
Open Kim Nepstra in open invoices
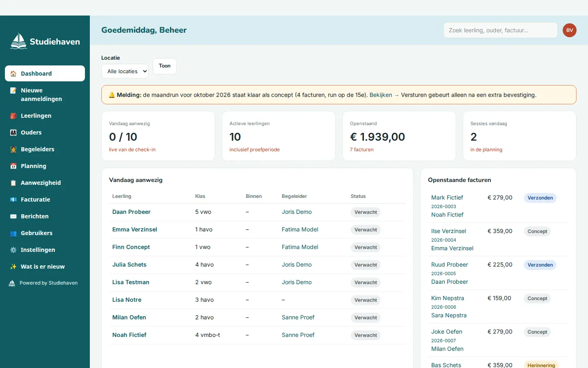pyautogui.click(x=448, y=298)
